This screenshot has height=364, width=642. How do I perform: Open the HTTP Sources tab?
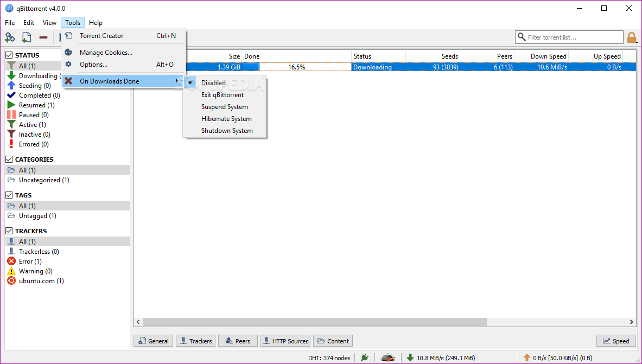(285, 341)
